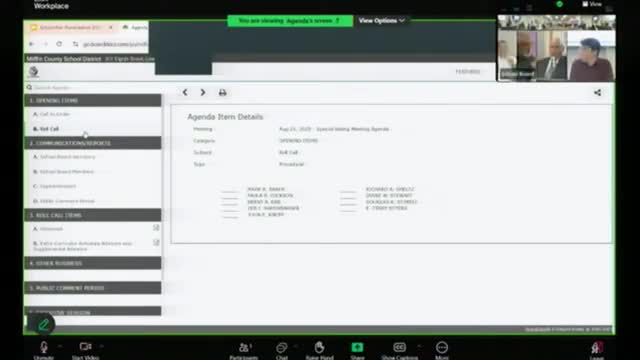Screen dimensions: 640x360
Task: Click the Start Video camera icon
Action: 85,347
